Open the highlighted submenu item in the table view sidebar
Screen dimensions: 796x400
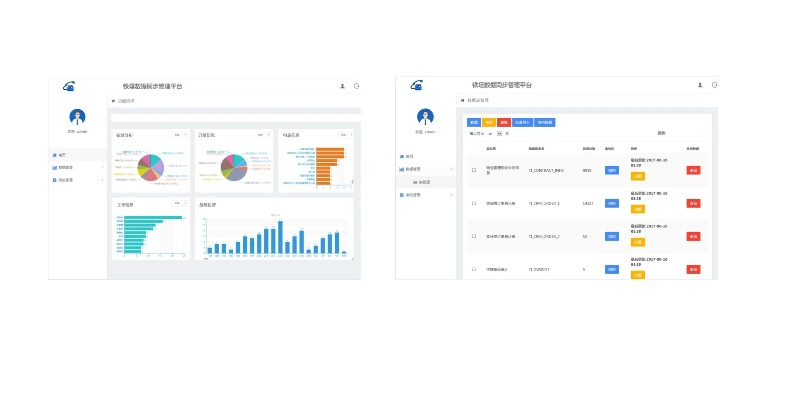point(424,182)
